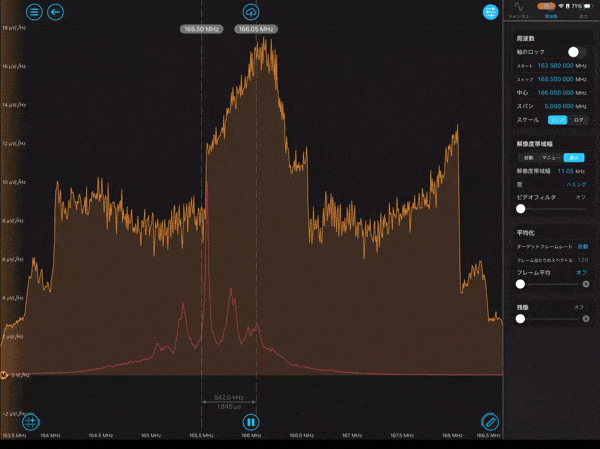Screen dimensions: 600x449
Task: Select 自動 resolution bandwidth mode
Action: pos(528,158)
